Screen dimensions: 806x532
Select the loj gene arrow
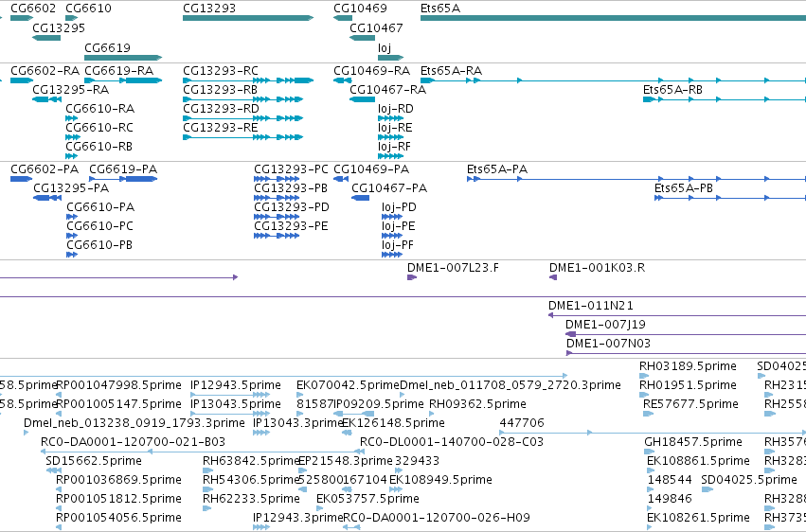click(390, 58)
